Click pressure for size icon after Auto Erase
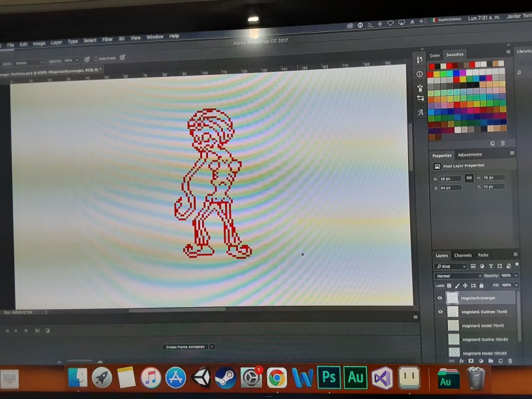The image size is (532, 399). coord(123,57)
